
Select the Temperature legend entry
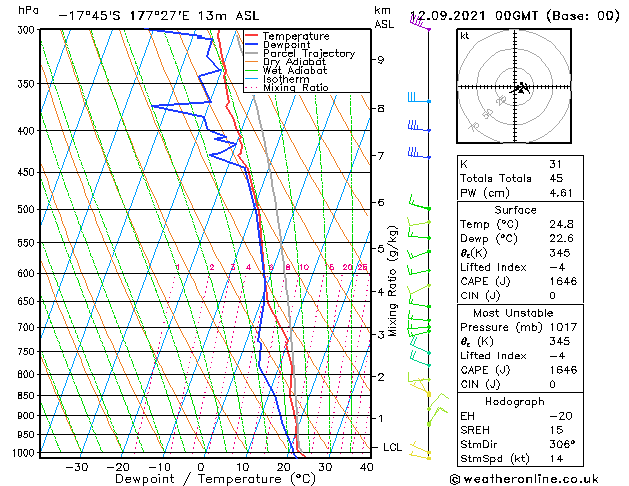click(x=294, y=36)
